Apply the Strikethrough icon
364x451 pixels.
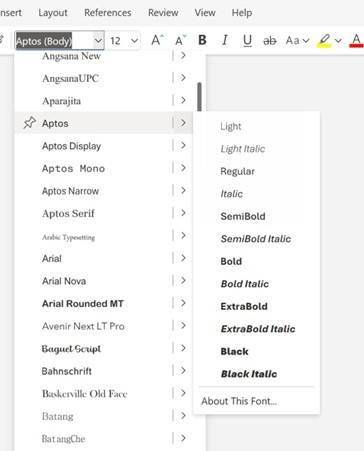click(x=270, y=41)
